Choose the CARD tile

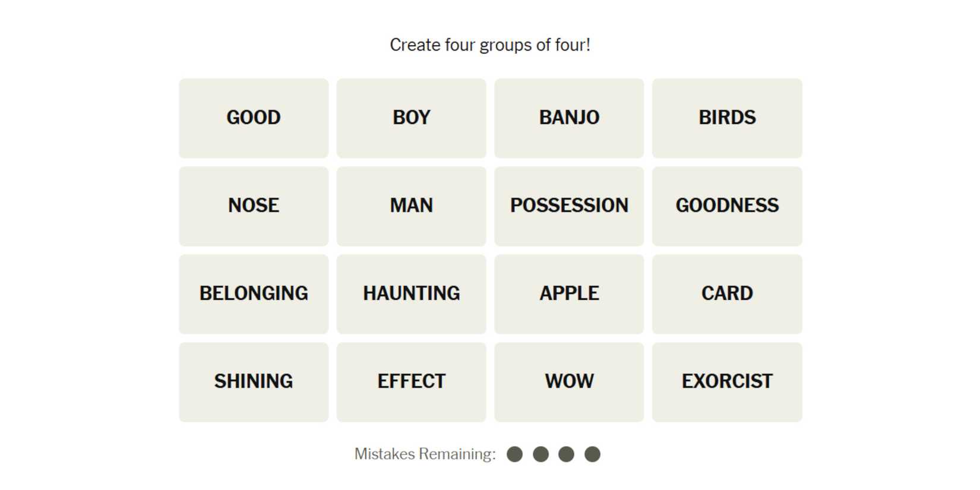(727, 293)
